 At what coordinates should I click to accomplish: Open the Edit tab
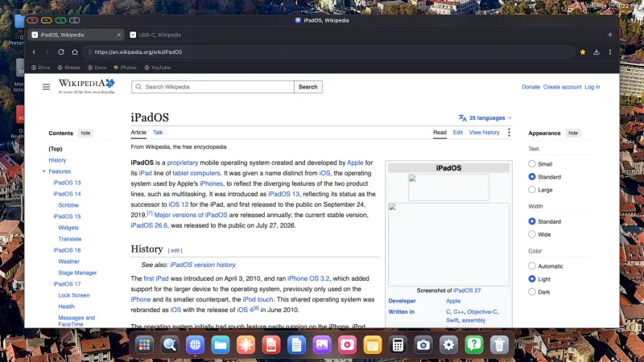457,132
